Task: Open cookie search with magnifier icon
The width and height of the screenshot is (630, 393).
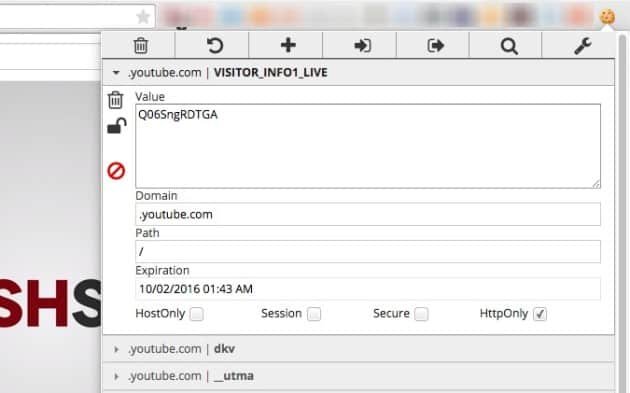Action: coord(509,46)
